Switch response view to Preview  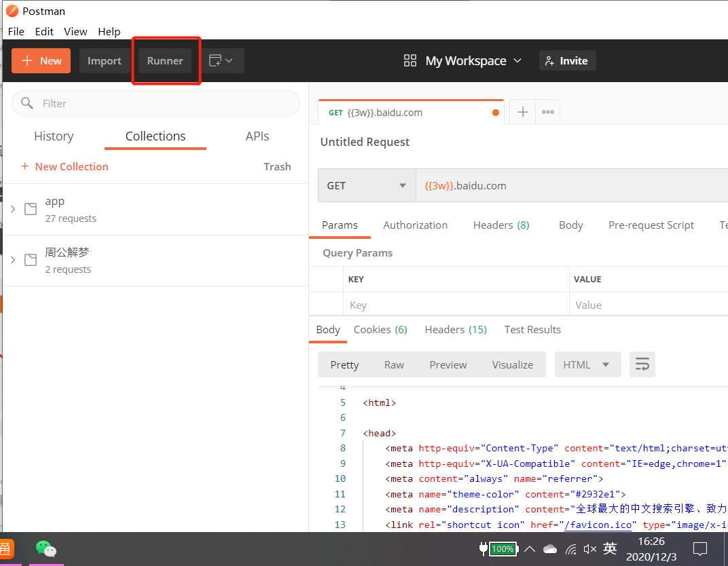point(448,364)
